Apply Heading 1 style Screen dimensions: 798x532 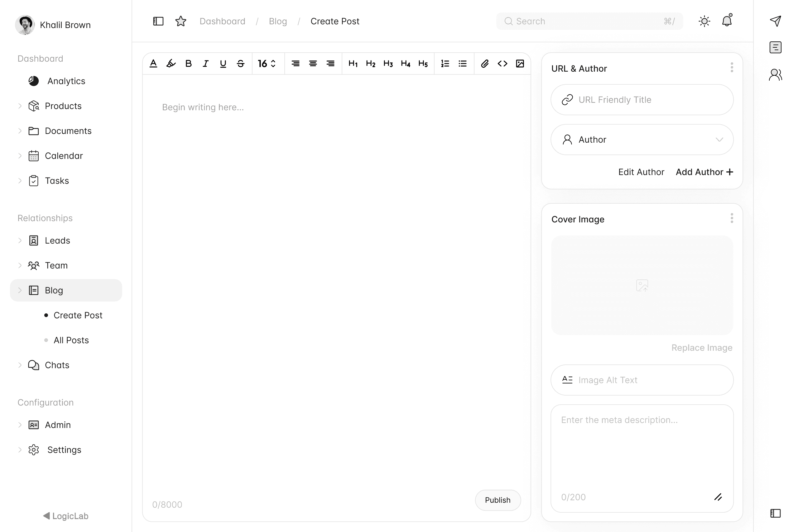tap(353, 64)
